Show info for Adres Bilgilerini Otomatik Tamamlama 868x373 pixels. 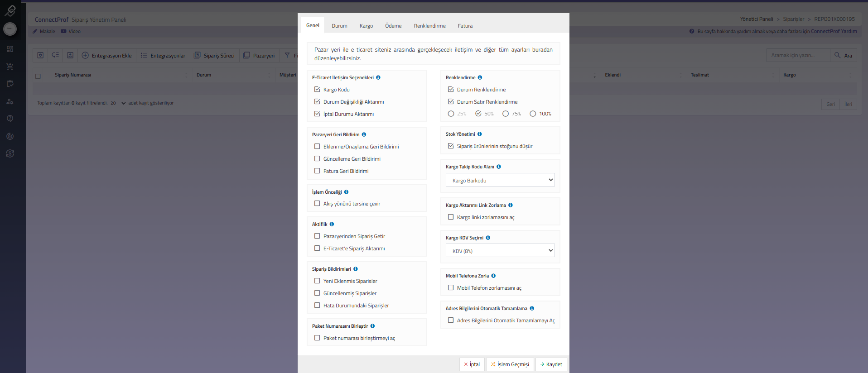coord(532,308)
